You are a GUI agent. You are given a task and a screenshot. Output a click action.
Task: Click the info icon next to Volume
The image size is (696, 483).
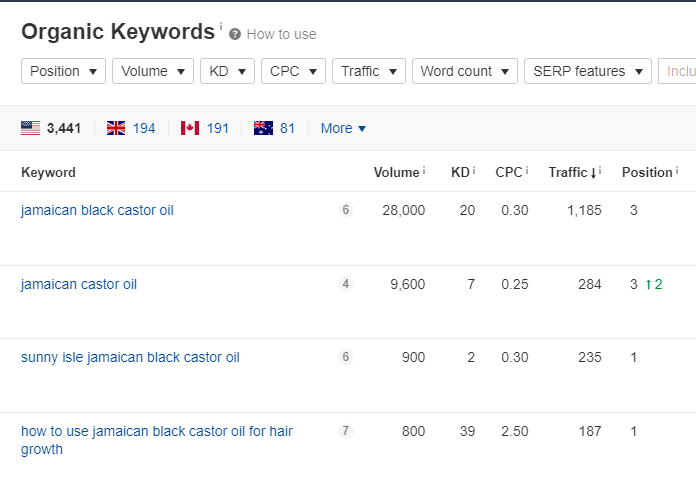(424, 170)
